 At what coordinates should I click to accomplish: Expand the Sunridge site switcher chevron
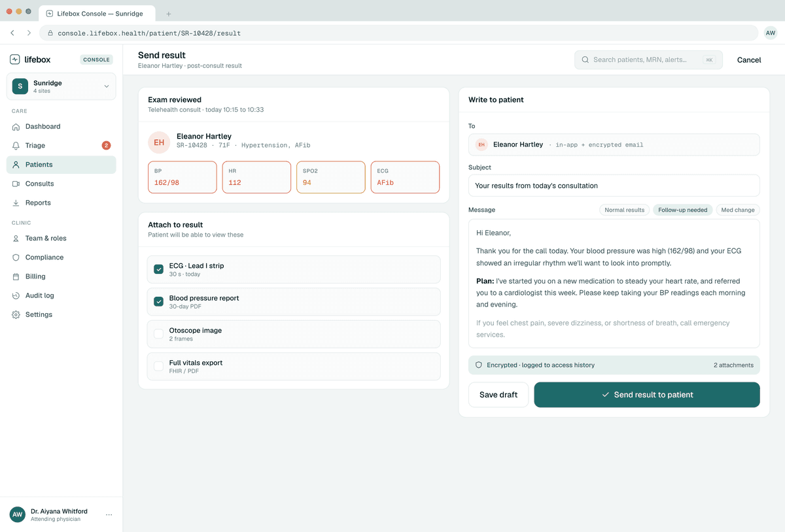coord(107,86)
